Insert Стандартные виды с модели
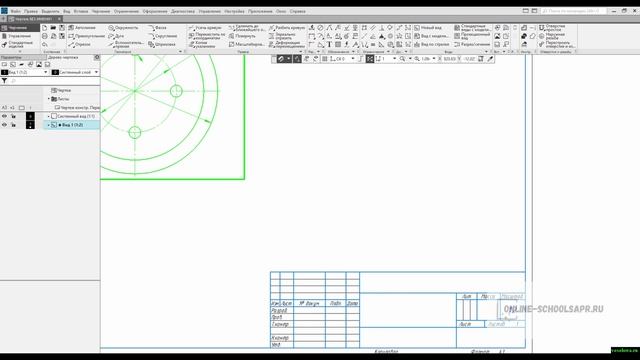640x360 pixels. [472, 28]
